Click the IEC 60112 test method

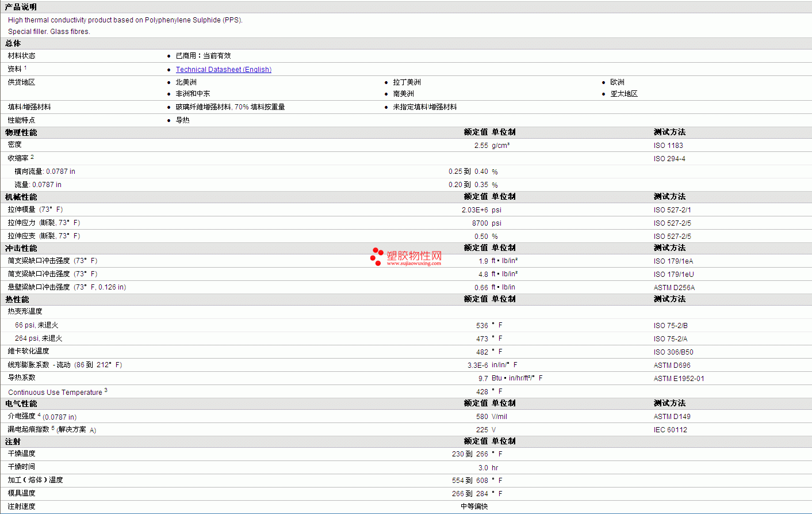click(671, 430)
